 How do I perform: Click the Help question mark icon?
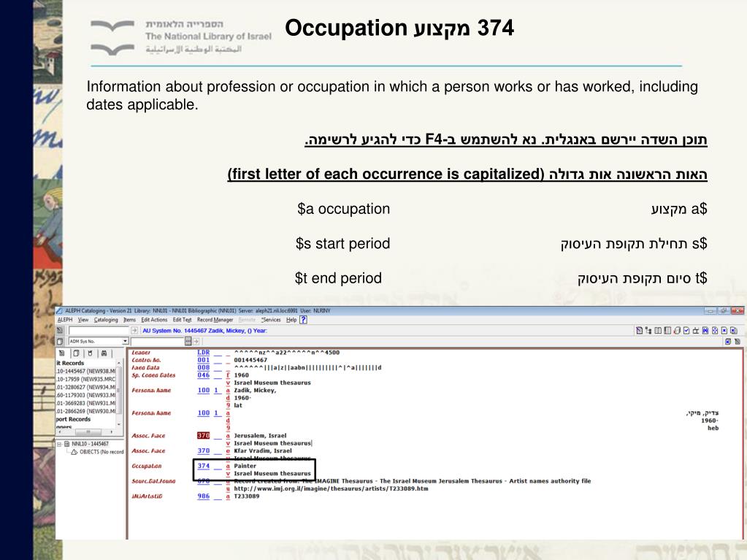(x=303, y=320)
